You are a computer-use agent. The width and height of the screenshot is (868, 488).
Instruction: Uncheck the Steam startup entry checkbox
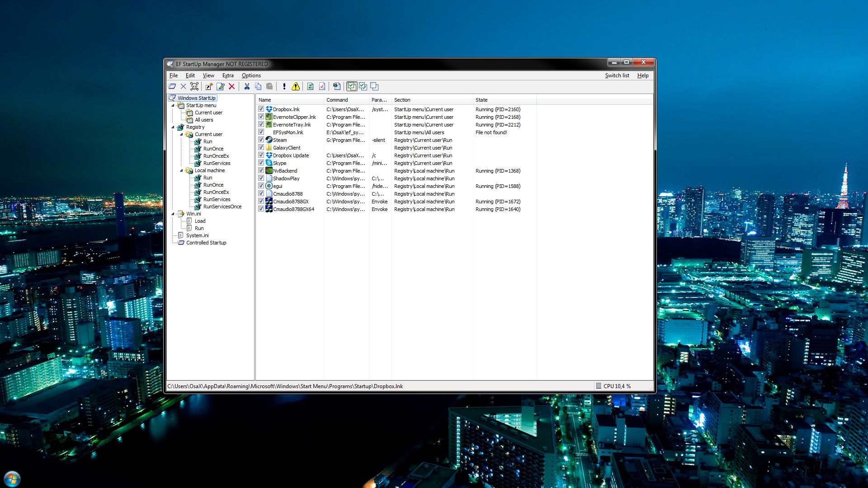[x=261, y=140]
